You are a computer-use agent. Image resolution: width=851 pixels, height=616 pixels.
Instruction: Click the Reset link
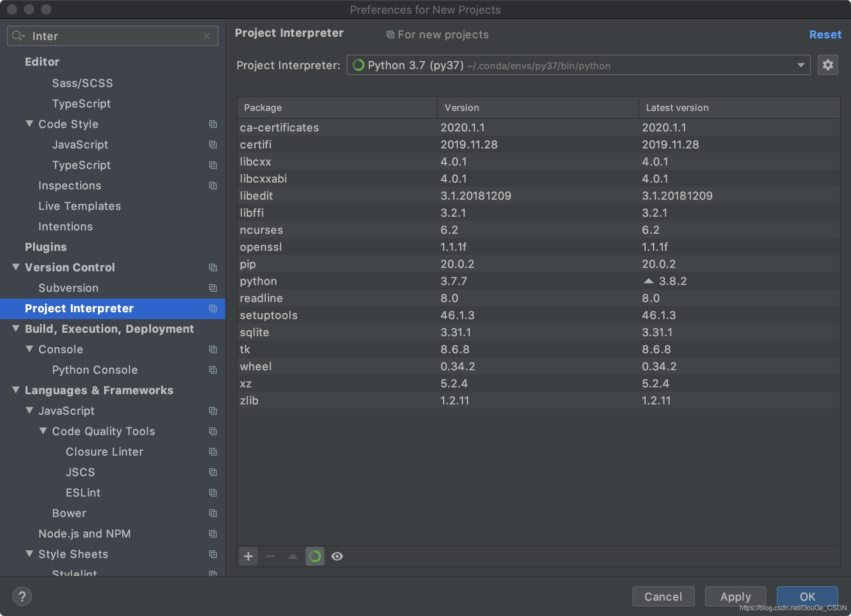coord(825,35)
